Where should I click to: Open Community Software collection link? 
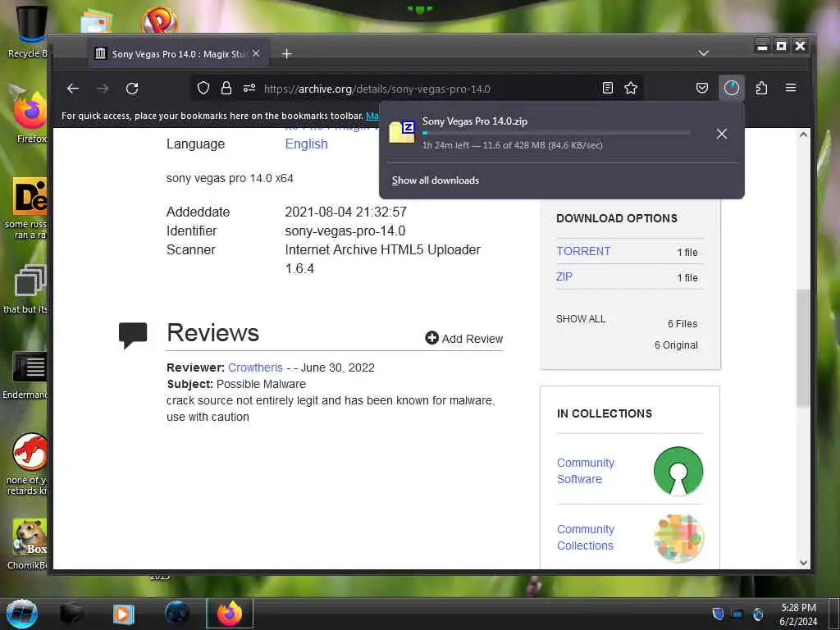pyautogui.click(x=586, y=471)
